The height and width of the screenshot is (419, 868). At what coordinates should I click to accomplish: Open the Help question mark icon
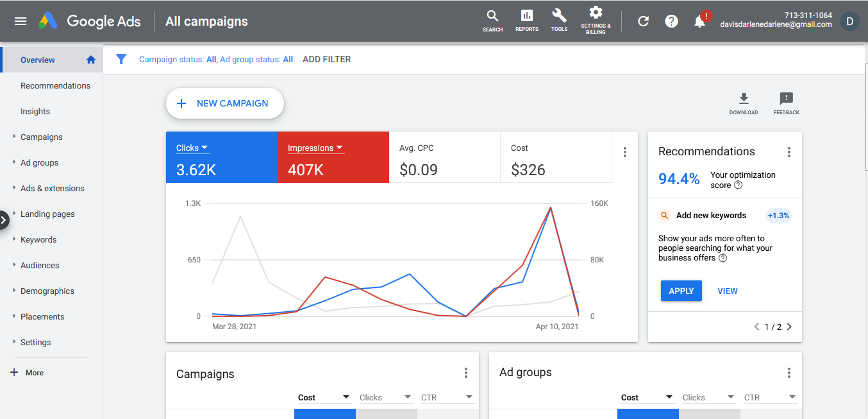pyautogui.click(x=671, y=21)
